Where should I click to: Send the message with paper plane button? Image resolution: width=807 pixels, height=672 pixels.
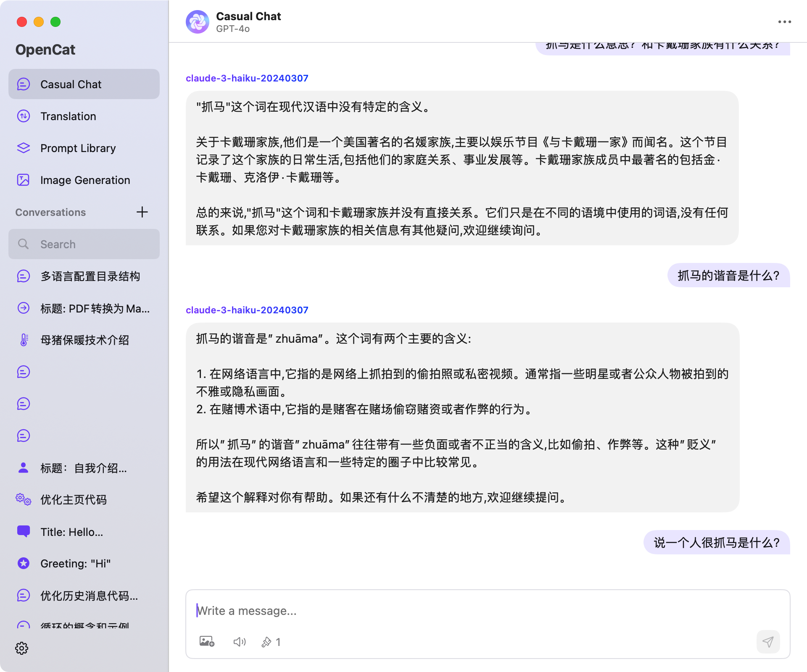[768, 642]
